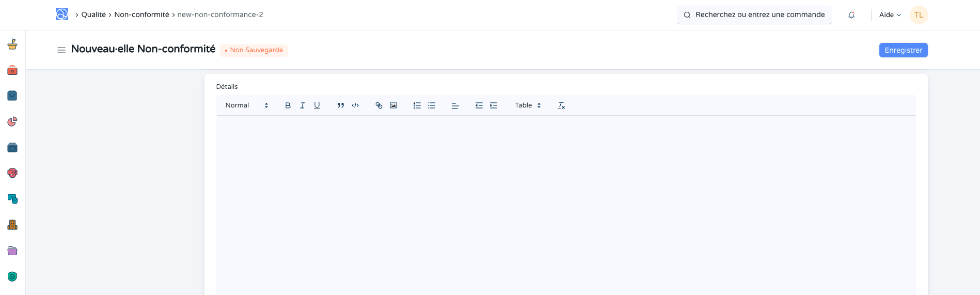Screen dimensions: 980x295
Task: Start a bulleted list
Action: [x=432, y=105]
